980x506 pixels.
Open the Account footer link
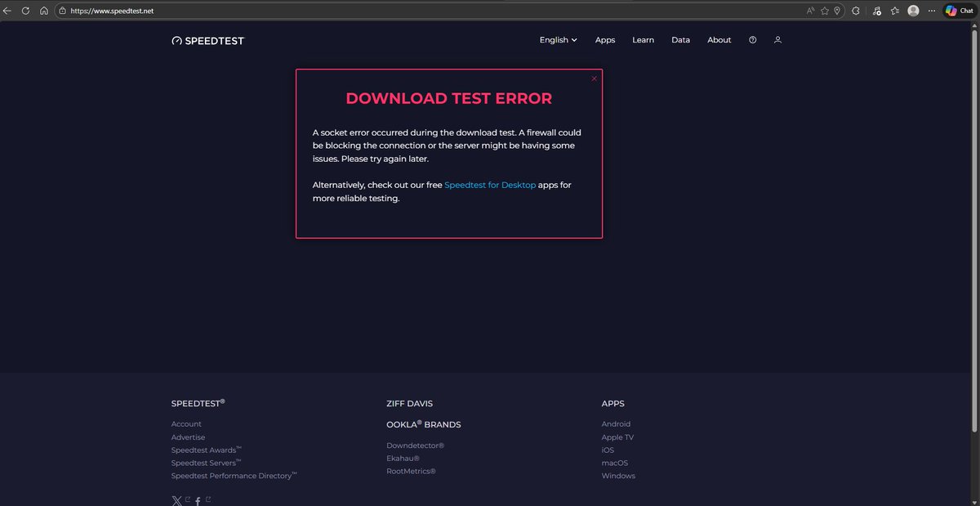186,424
